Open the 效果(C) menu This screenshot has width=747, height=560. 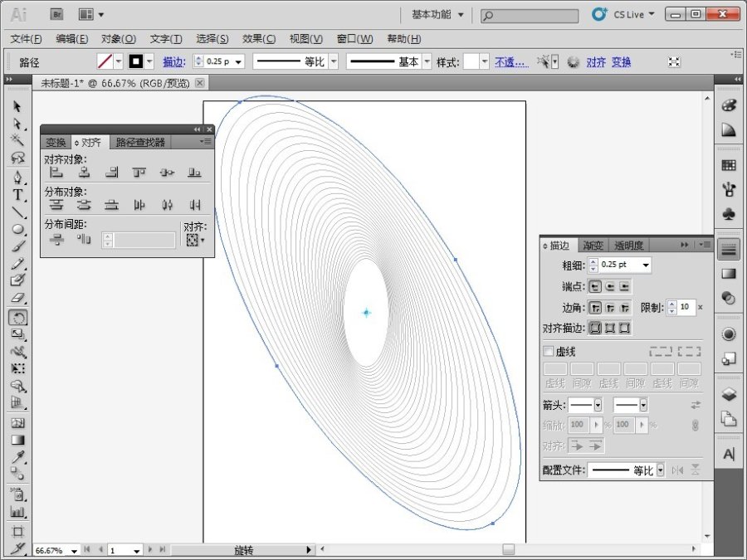(259, 39)
